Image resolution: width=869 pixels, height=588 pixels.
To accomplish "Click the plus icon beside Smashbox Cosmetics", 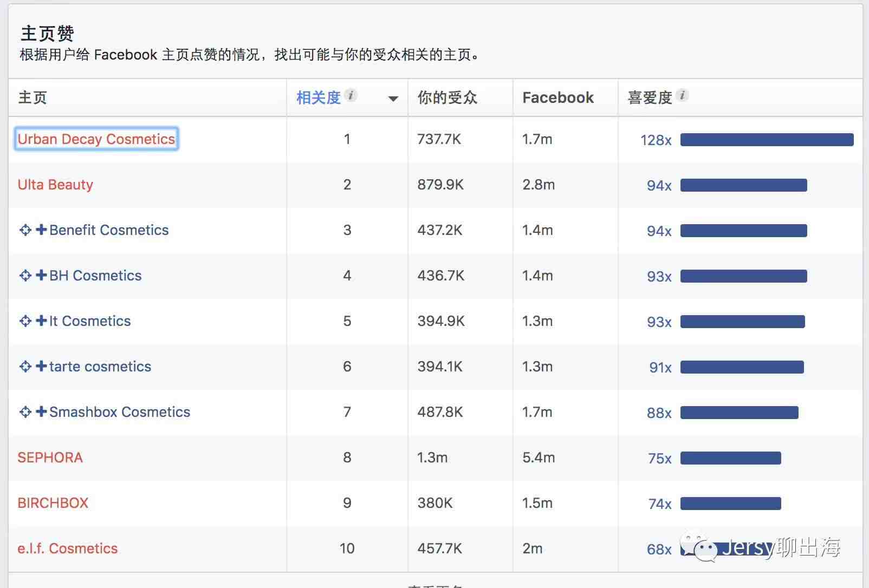I will coord(41,411).
